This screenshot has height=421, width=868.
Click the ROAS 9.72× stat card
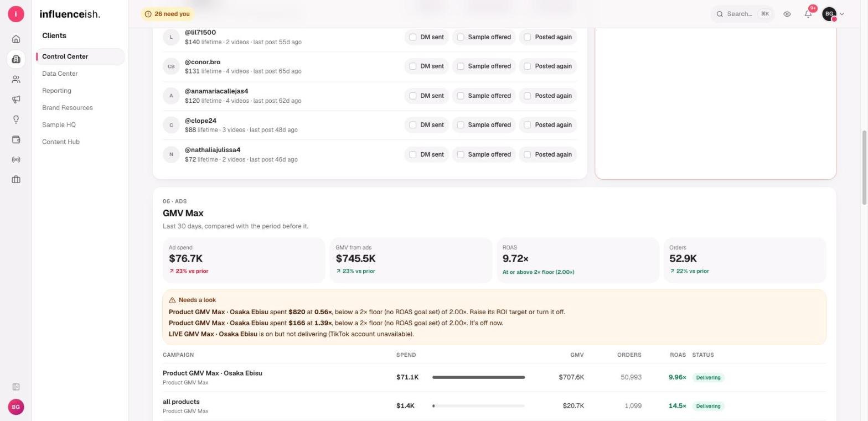578,260
